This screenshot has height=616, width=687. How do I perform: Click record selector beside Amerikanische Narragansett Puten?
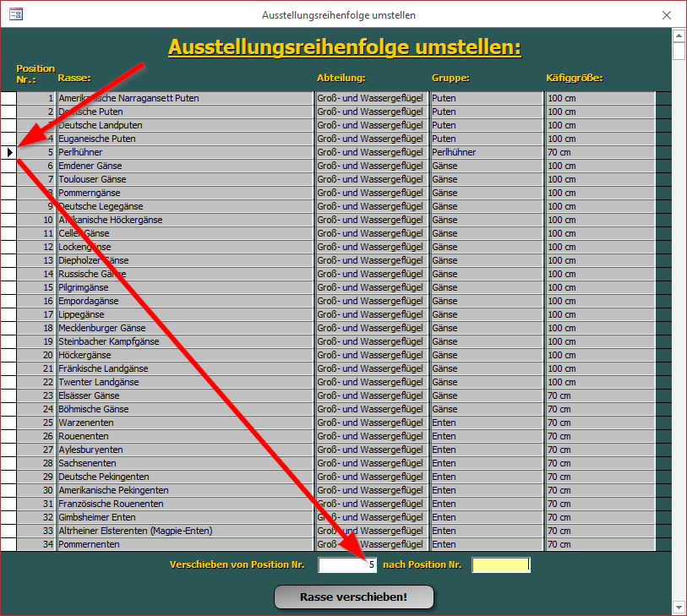(x=8, y=98)
